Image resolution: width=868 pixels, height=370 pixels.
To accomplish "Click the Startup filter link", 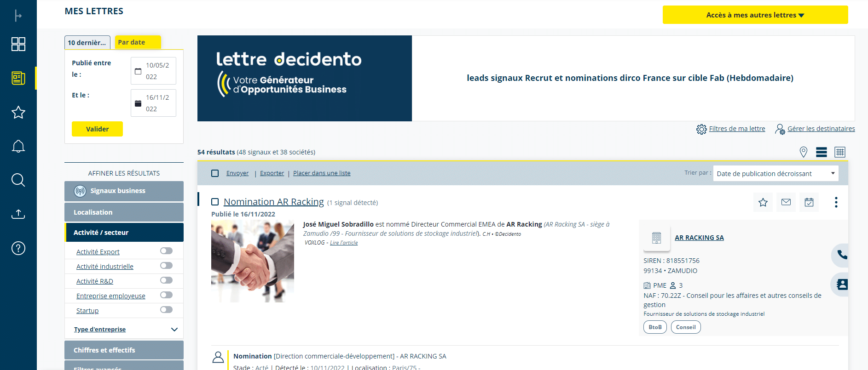I will [x=87, y=311].
